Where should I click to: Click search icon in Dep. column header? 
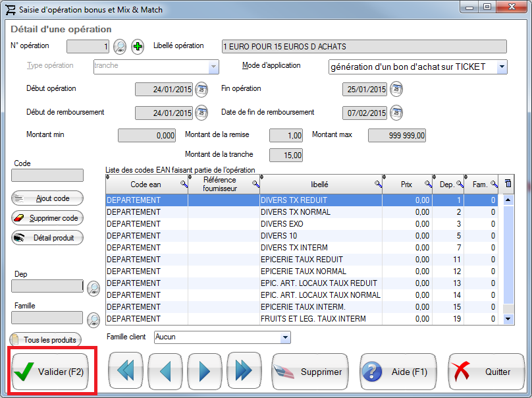pyautogui.click(x=460, y=184)
